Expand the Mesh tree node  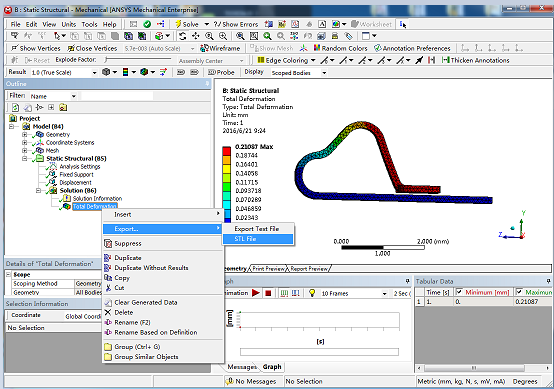click(24, 151)
